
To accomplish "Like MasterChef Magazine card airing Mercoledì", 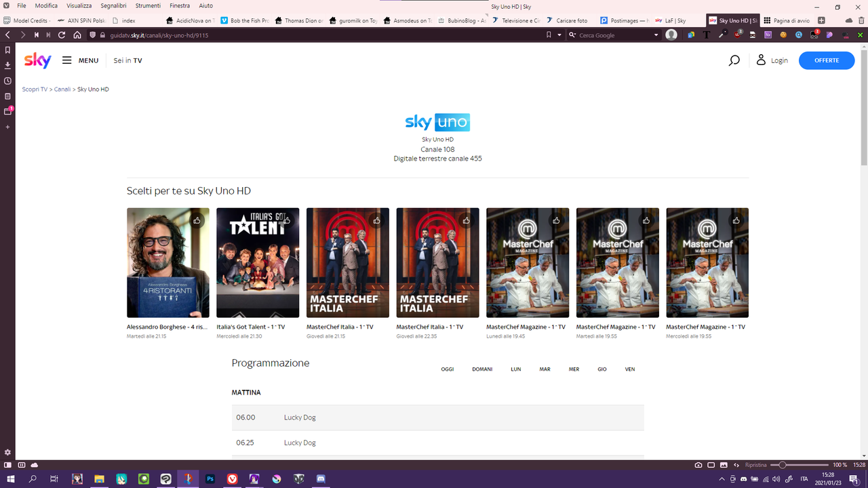I will pos(736,220).
